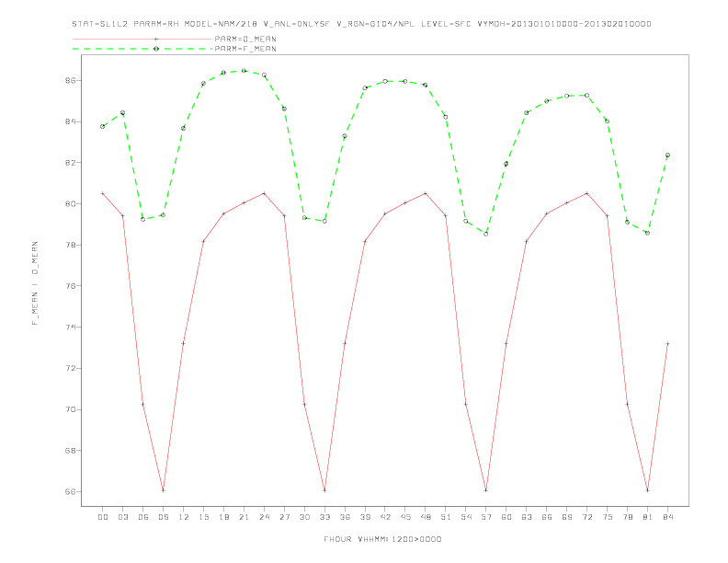Image resolution: width=728 pixels, height=563 pixels.
Task: Select red O_MEAN data point at hour 48
Action: tap(426, 193)
